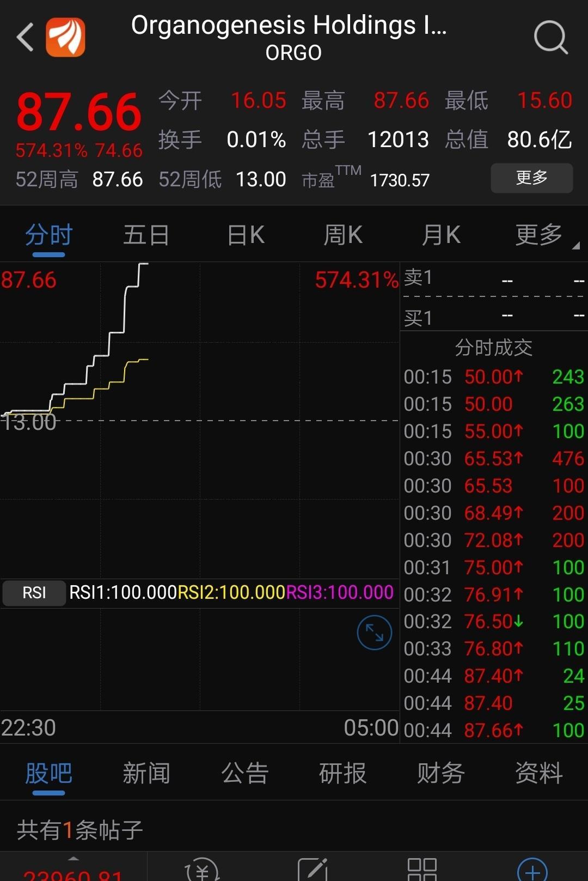Tap the RSI1:100.000 value label
The image size is (588, 881).
[123, 593]
